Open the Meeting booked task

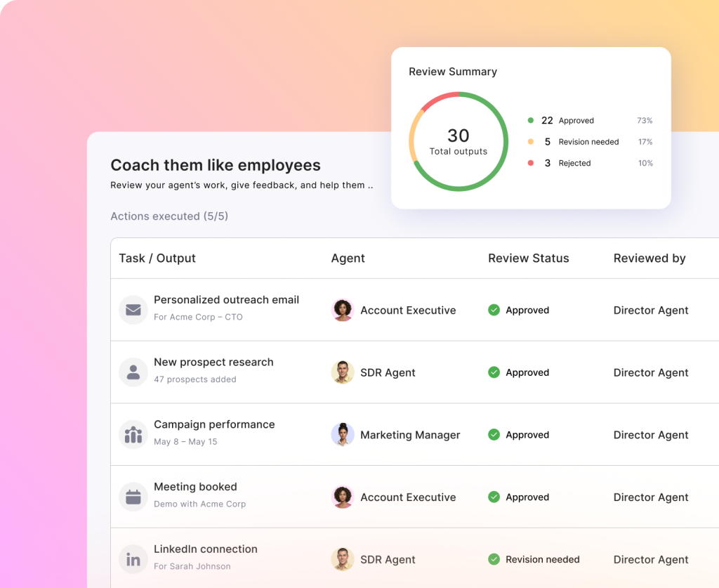pyautogui.click(x=196, y=487)
